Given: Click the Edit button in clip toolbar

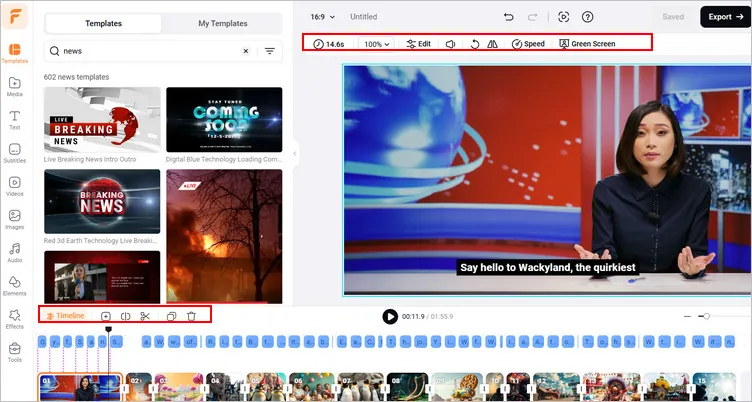Looking at the screenshot, I should (419, 44).
